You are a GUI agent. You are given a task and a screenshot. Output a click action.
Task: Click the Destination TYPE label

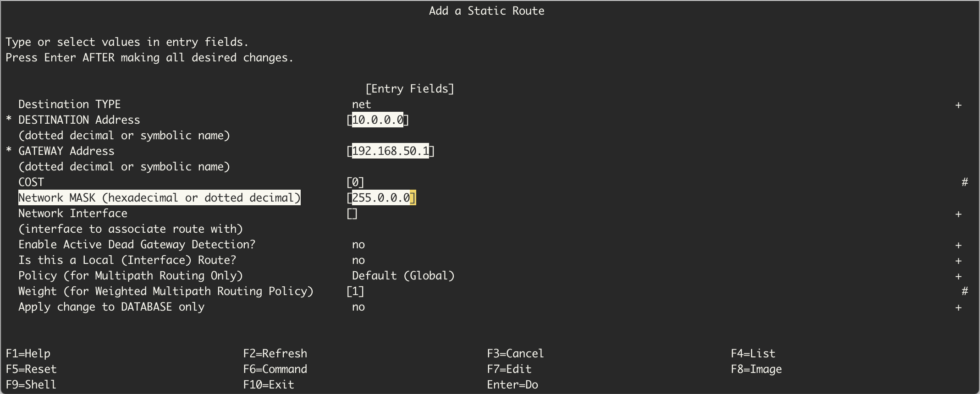70,104
